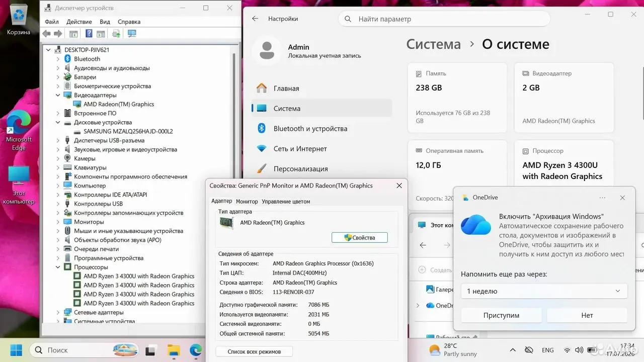This screenshot has height=362, width=644.
Task: Click the Камеры camera icon in tree
Action: (x=67, y=158)
